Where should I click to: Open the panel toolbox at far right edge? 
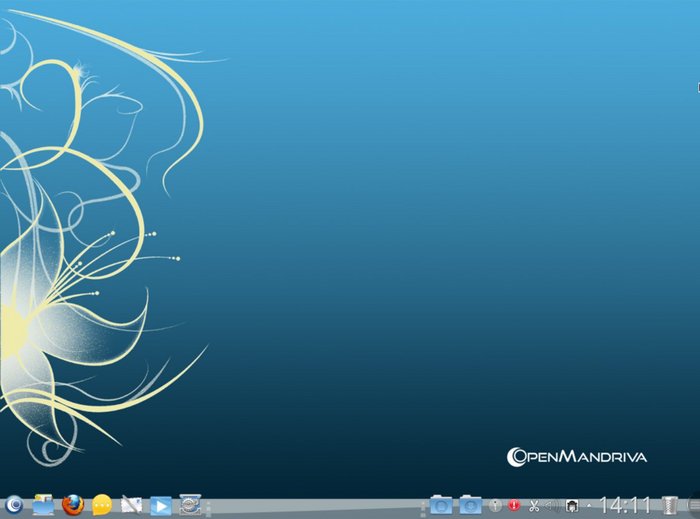coord(694,506)
